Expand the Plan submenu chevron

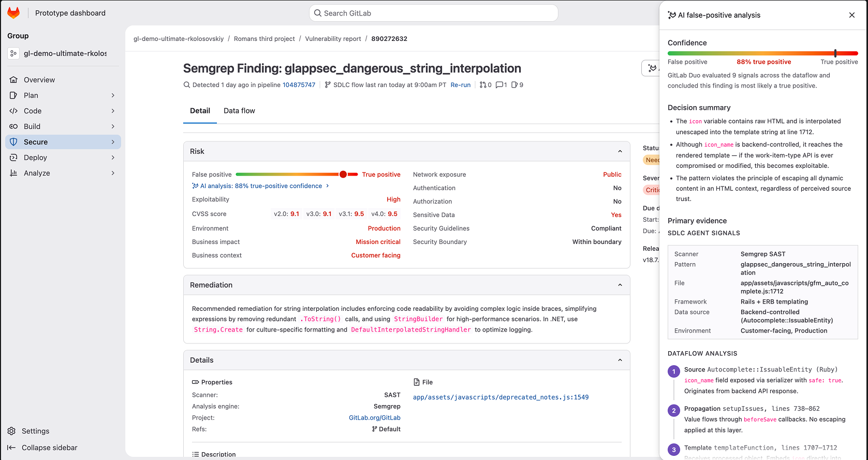click(x=113, y=95)
